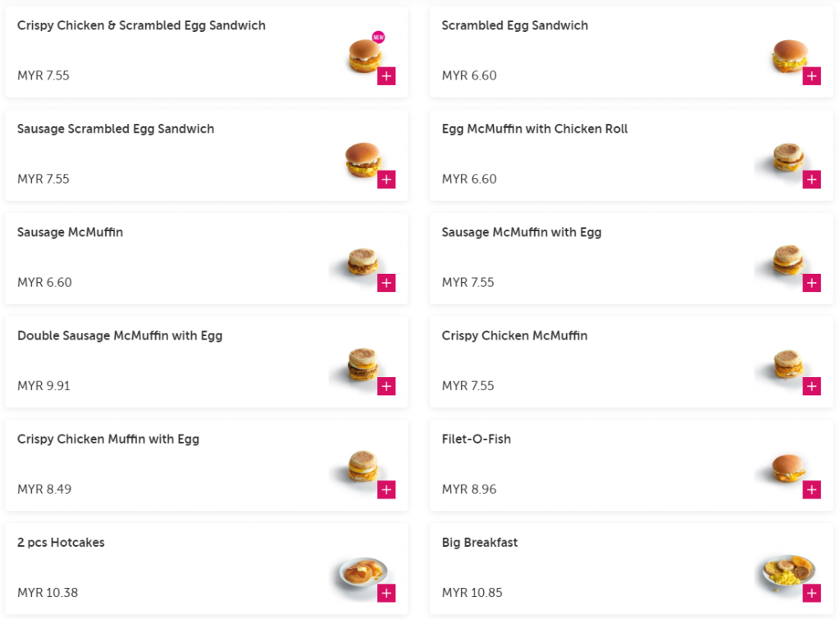Open the Big Breakfast platter image
Image resolution: width=840 pixels, height=619 pixels.
pyautogui.click(x=787, y=571)
